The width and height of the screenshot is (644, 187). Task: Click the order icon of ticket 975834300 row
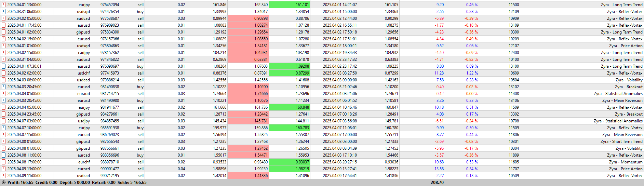(x=4, y=32)
